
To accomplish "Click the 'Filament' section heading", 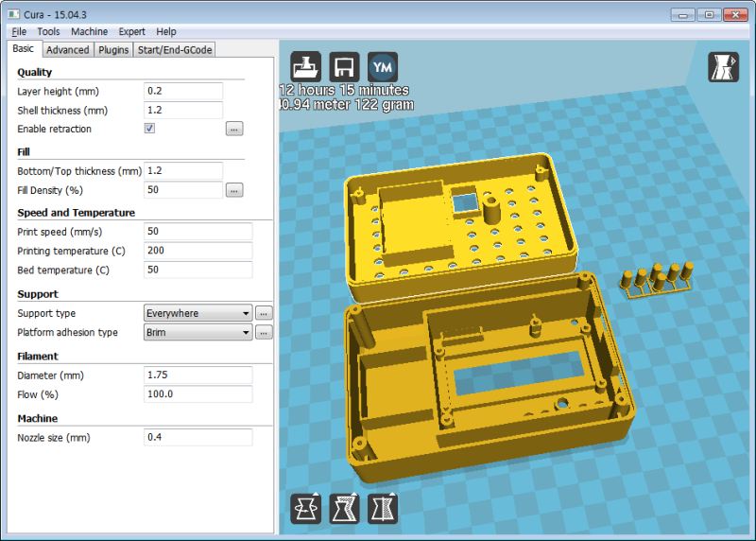I will [38, 357].
